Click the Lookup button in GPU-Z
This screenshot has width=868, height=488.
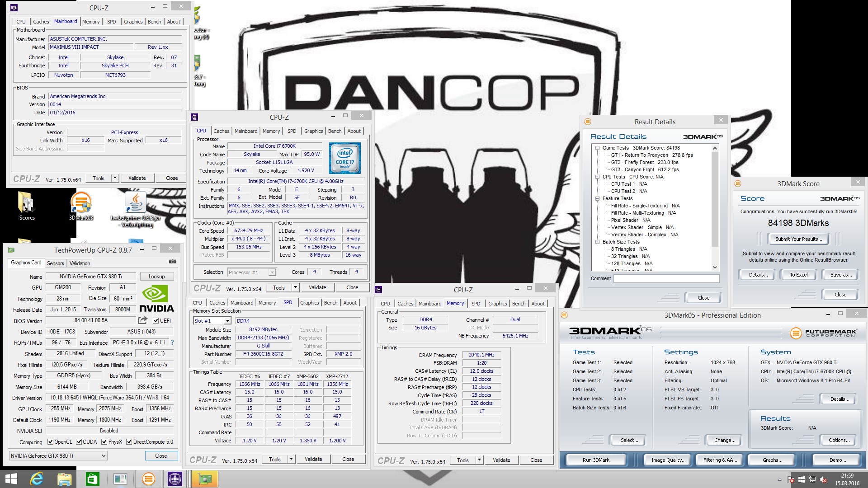156,277
